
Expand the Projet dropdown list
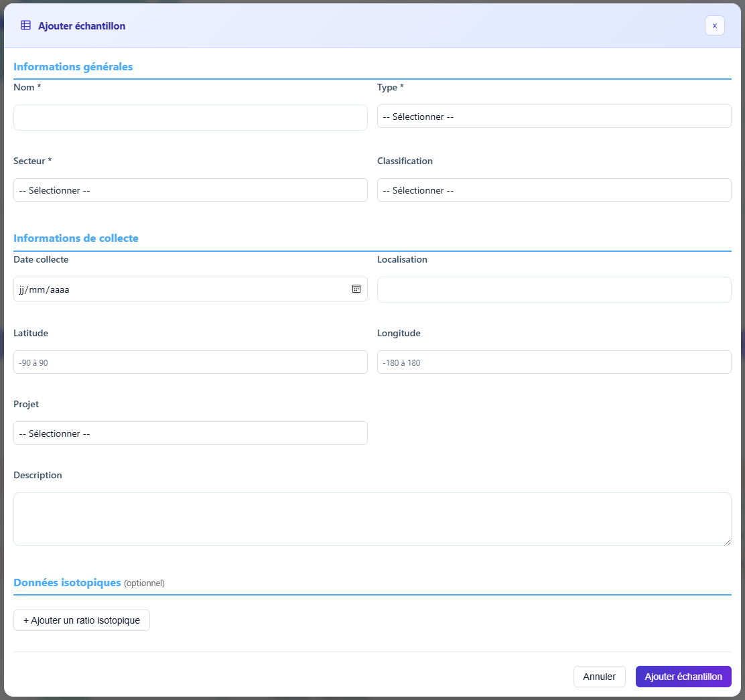click(x=190, y=433)
